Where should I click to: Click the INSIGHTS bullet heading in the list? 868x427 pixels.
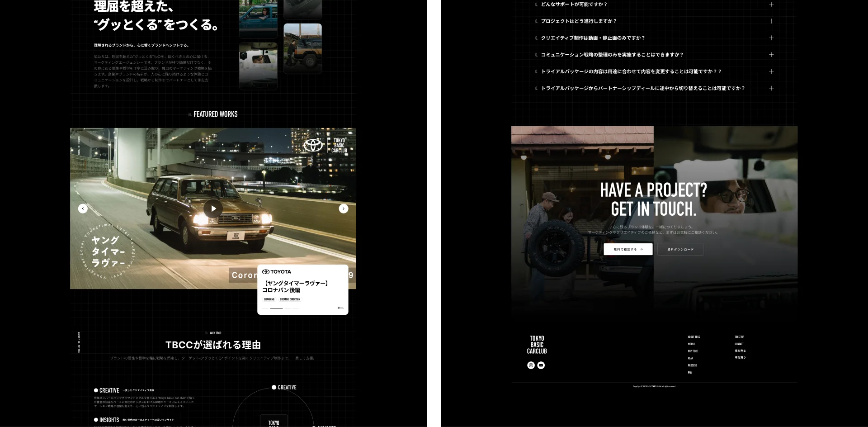coord(107,420)
